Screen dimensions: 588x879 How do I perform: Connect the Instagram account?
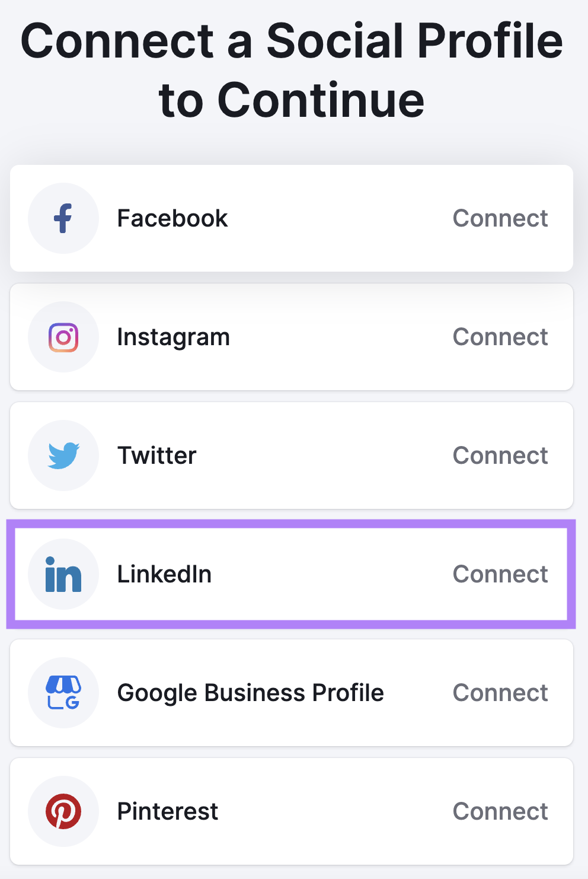pyautogui.click(x=500, y=336)
